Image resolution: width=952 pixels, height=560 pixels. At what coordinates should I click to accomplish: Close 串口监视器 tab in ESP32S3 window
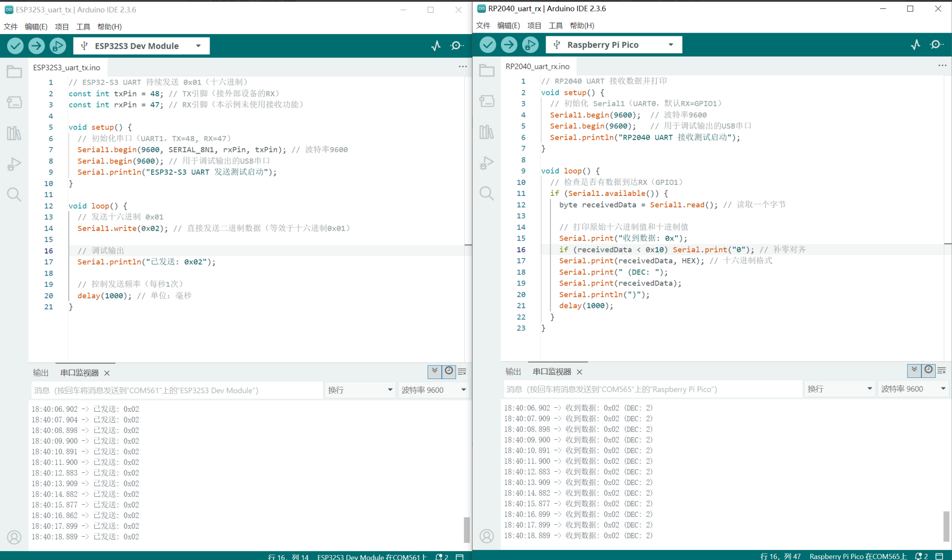[x=107, y=373]
